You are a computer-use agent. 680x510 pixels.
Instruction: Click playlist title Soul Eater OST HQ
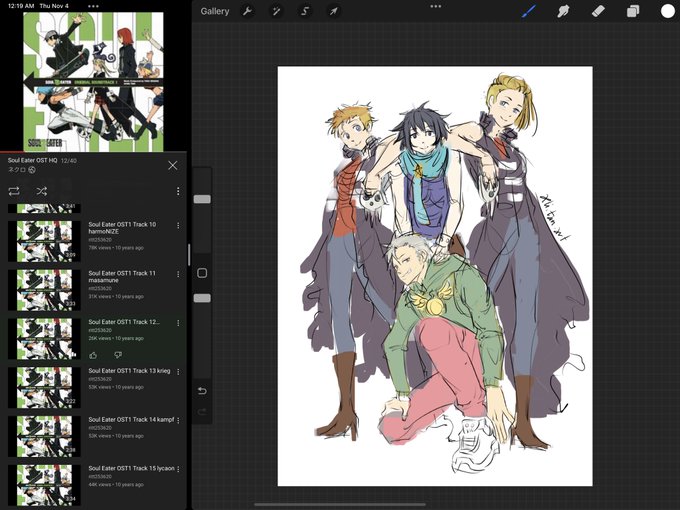32,160
